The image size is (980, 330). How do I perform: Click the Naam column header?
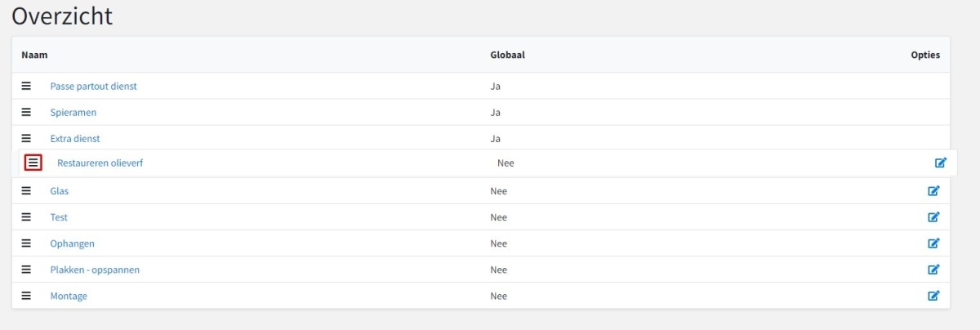[34, 56]
